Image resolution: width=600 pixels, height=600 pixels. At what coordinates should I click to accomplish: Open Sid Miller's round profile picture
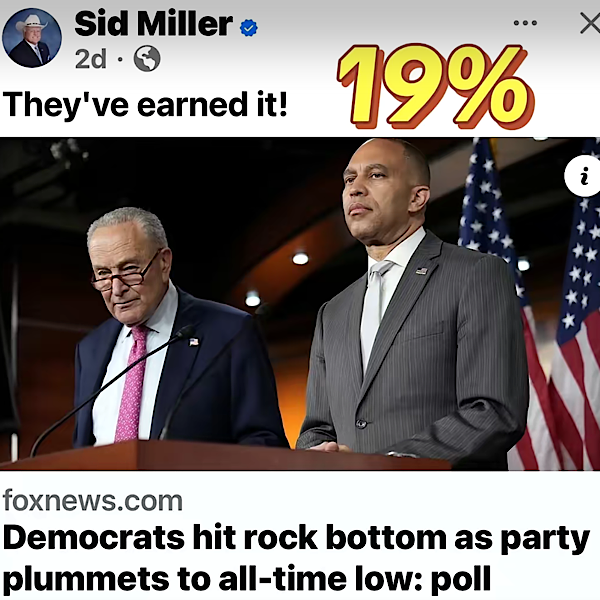pyautogui.click(x=31, y=38)
